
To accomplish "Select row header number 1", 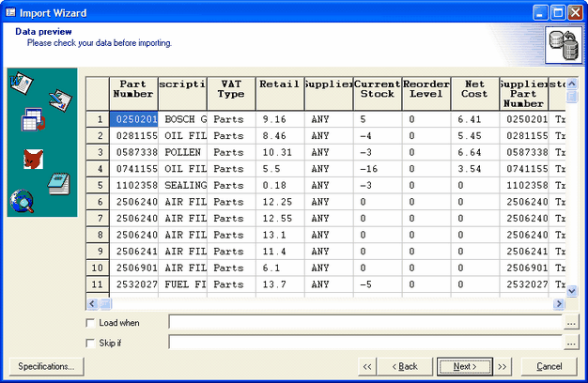I will point(98,119).
